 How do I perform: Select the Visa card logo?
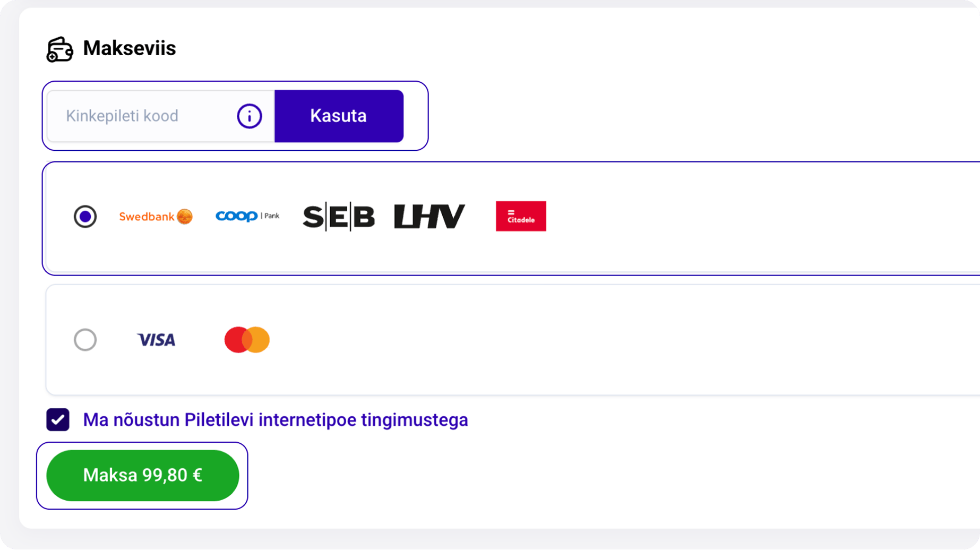tap(156, 340)
